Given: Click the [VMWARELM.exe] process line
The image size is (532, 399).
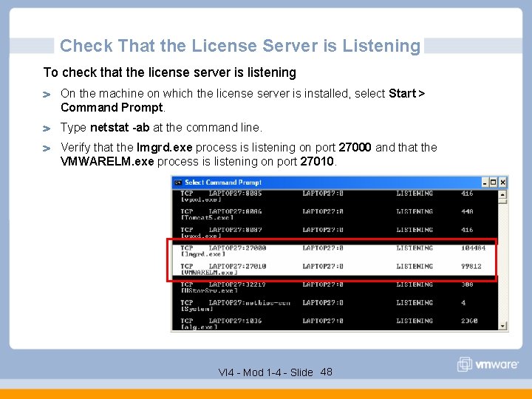Looking at the screenshot, I should click(208, 273).
